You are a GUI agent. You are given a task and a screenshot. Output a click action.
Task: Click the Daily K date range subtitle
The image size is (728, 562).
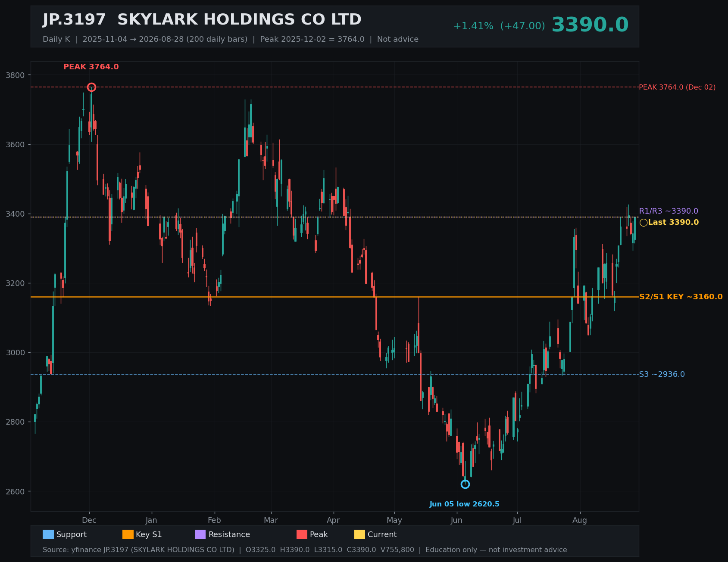coord(231,39)
